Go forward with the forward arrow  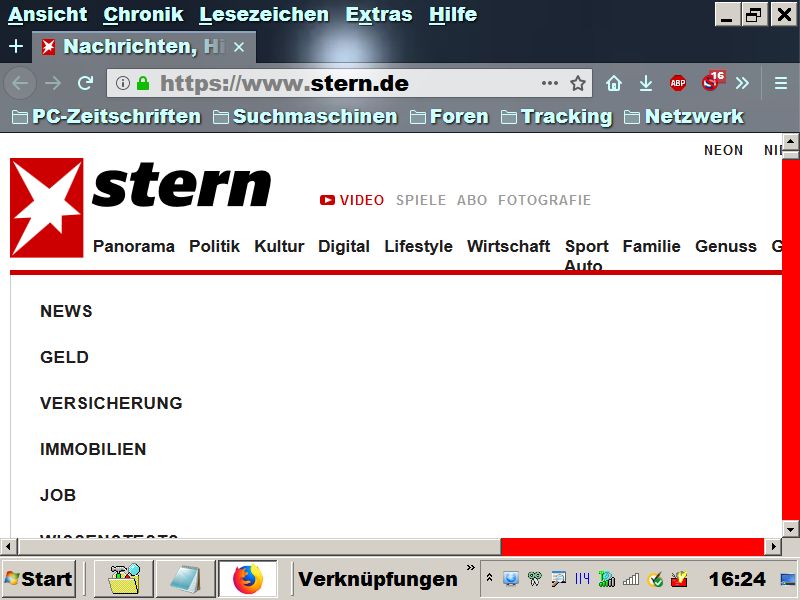53,83
